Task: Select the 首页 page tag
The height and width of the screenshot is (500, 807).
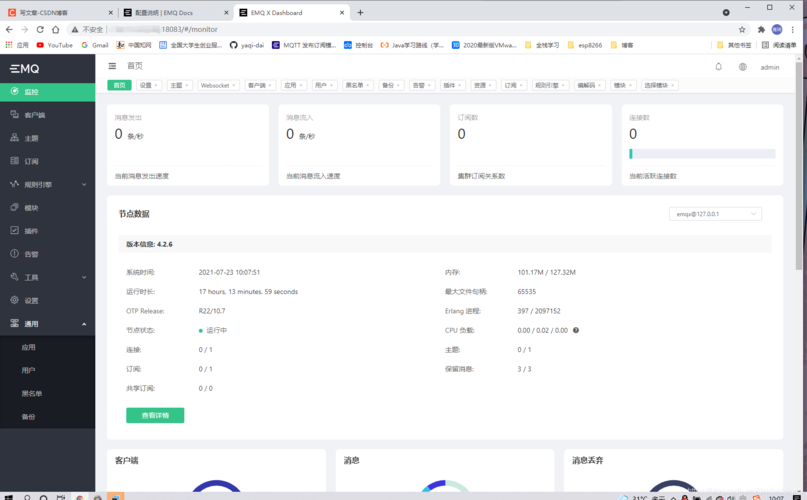Action: pyautogui.click(x=119, y=85)
